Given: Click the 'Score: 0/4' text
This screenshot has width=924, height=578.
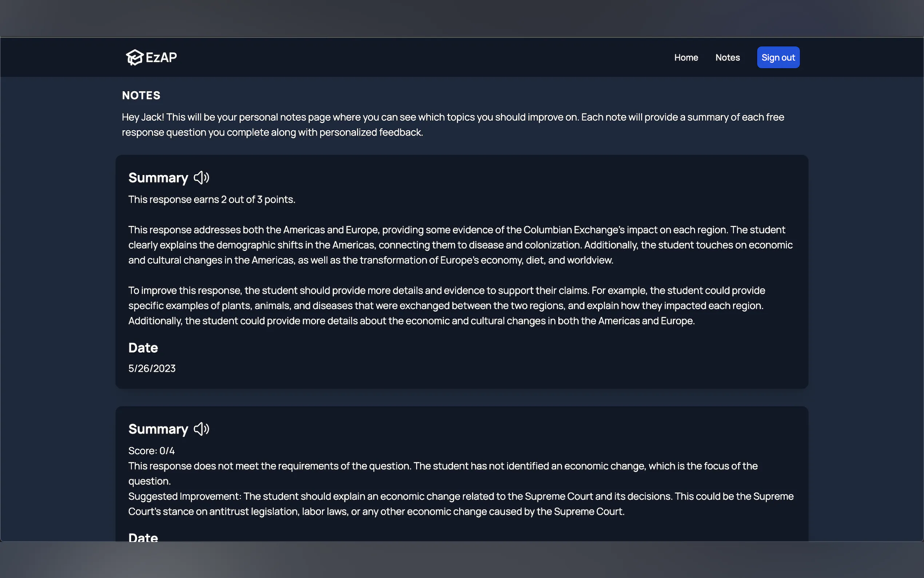Looking at the screenshot, I should click(151, 451).
